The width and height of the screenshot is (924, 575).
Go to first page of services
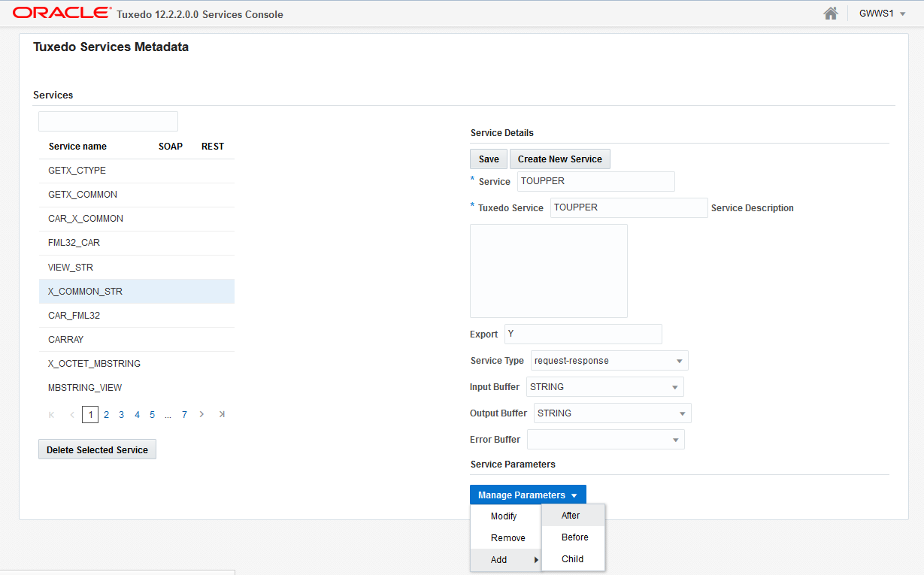(x=51, y=414)
